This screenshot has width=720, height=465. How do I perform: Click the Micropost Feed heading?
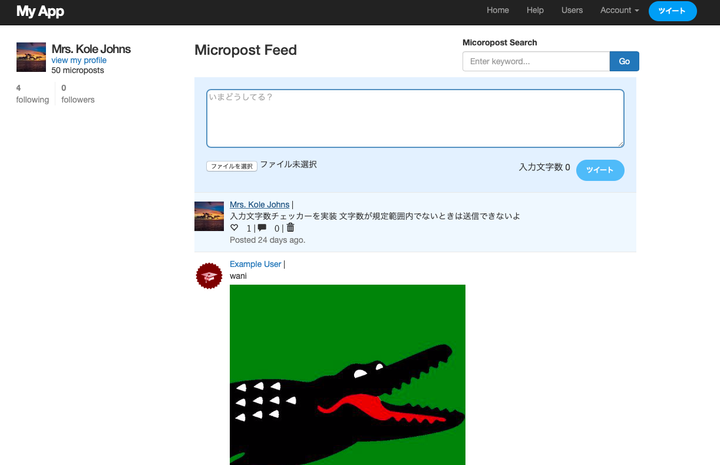(246, 50)
